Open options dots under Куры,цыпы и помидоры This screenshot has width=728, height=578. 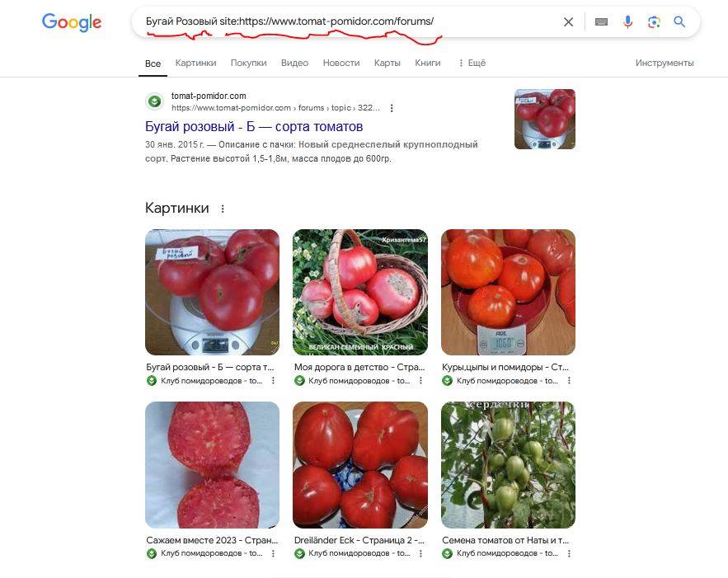click(569, 381)
